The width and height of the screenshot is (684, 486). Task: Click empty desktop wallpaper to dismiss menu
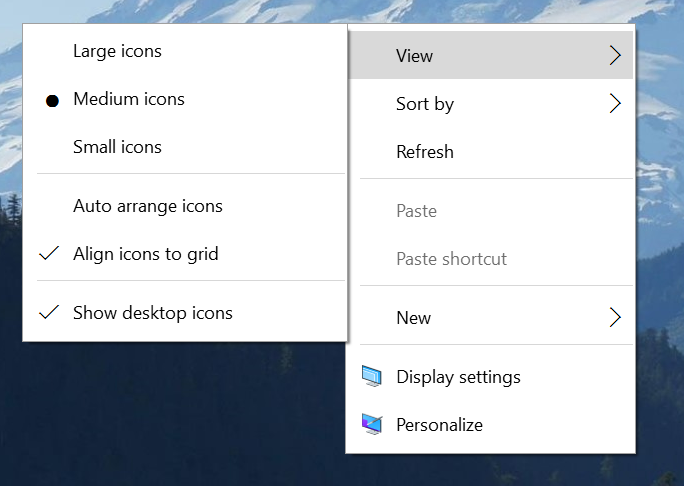[x=150, y=420]
